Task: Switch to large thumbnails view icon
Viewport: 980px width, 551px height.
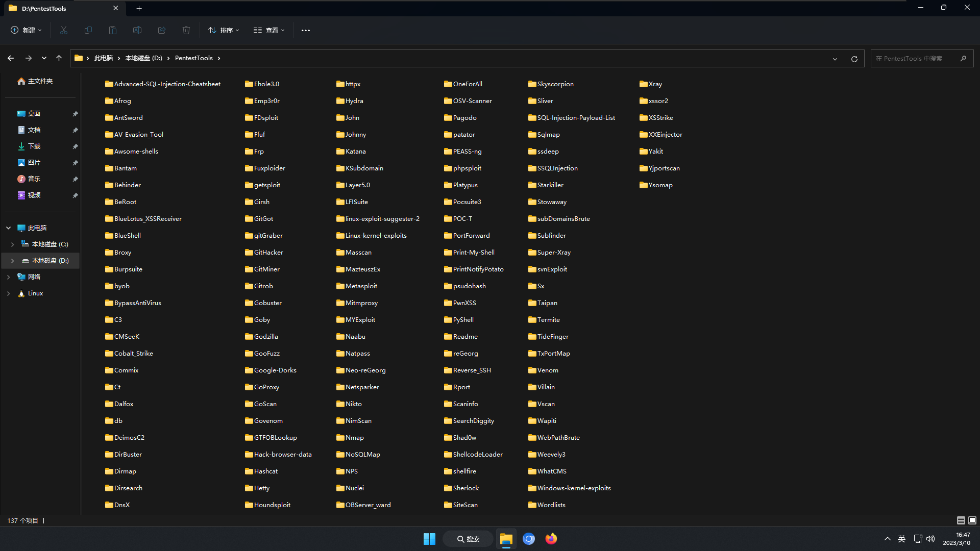Action: tap(972, 520)
